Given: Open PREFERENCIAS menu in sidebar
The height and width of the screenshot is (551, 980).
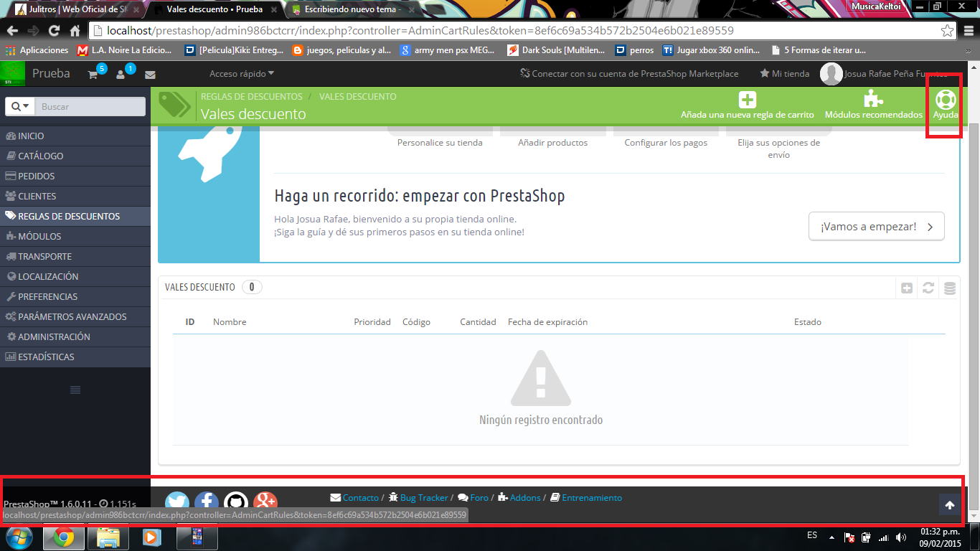Looking at the screenshot, I should click(75, 296).
